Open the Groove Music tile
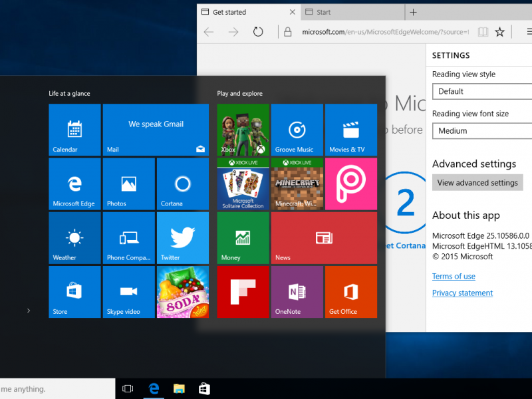Image resolution: width=532 pixels, height=399 pixels. click(297, 130)
